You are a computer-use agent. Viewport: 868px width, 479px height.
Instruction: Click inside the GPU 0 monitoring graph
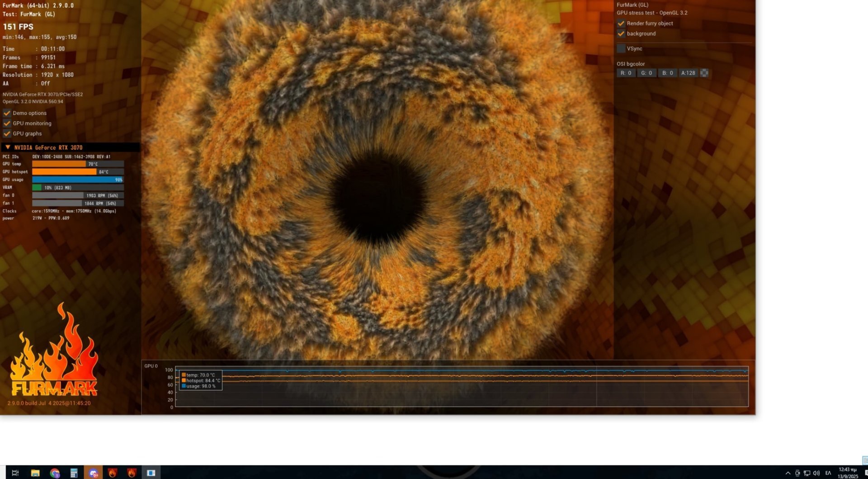(462, 386)
